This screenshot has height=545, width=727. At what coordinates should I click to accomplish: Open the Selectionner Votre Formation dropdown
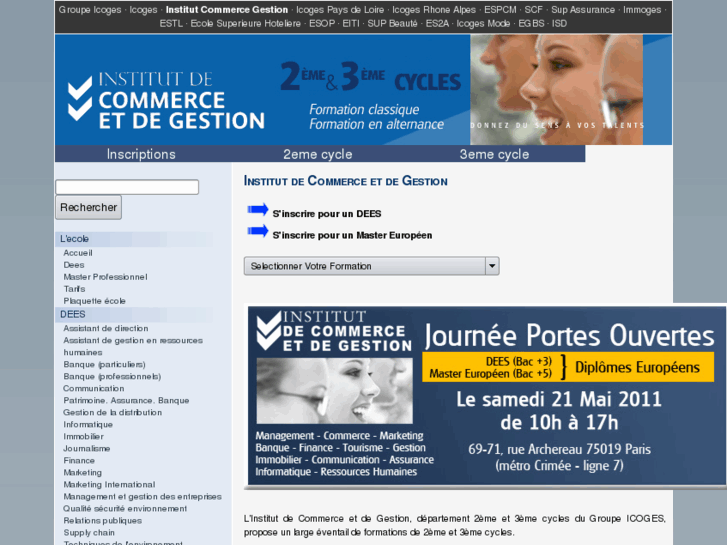pyautogui.click(x=371, y=266)
